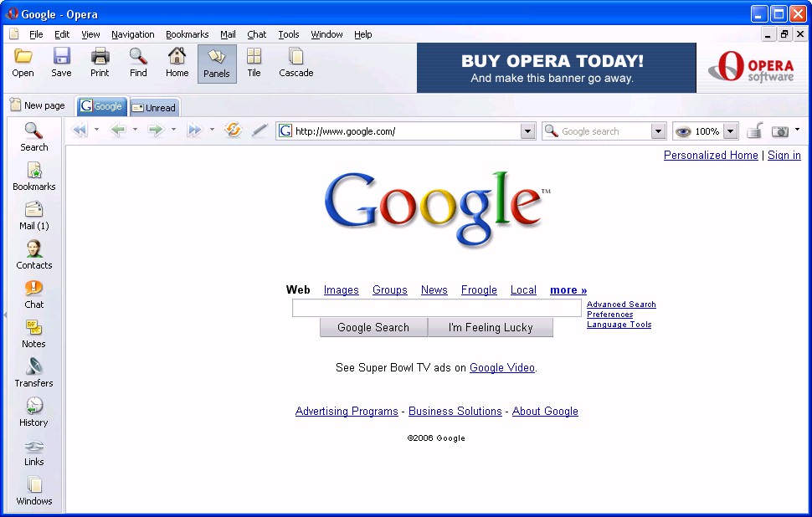The width and height of the screenshot is (812, 517).
Task: Open the address bar URL dropdown
Action: tap(527, 131)
